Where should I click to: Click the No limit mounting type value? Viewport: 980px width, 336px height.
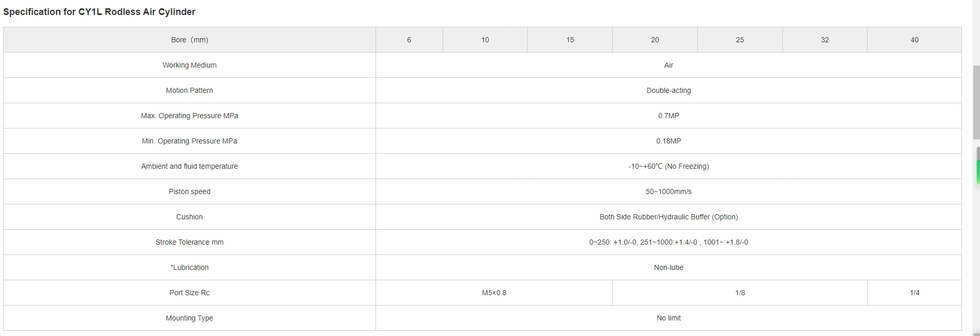point(668,318)
